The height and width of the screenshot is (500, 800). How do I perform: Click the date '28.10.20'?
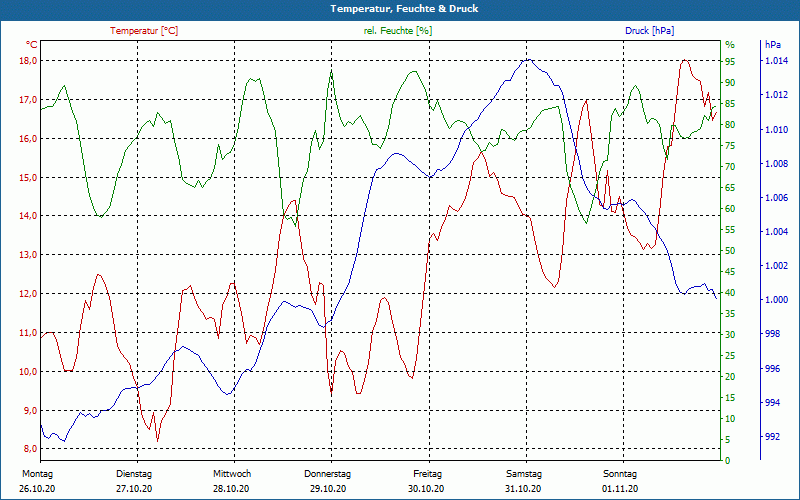pyautogui.click(x=231, y=489)
